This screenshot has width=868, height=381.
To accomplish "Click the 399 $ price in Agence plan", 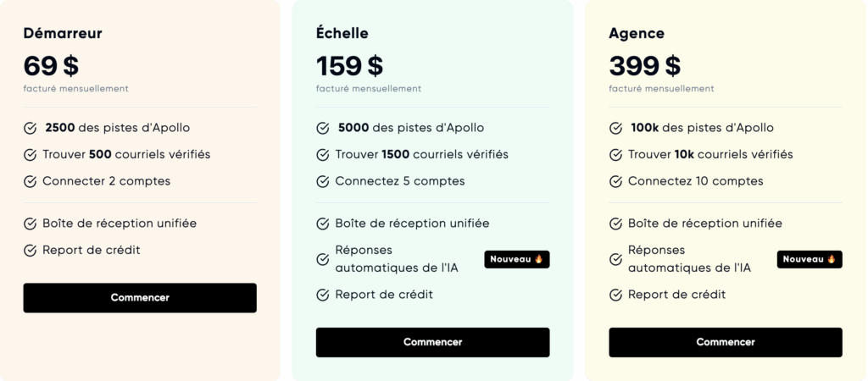I will (x=645, y=66).
